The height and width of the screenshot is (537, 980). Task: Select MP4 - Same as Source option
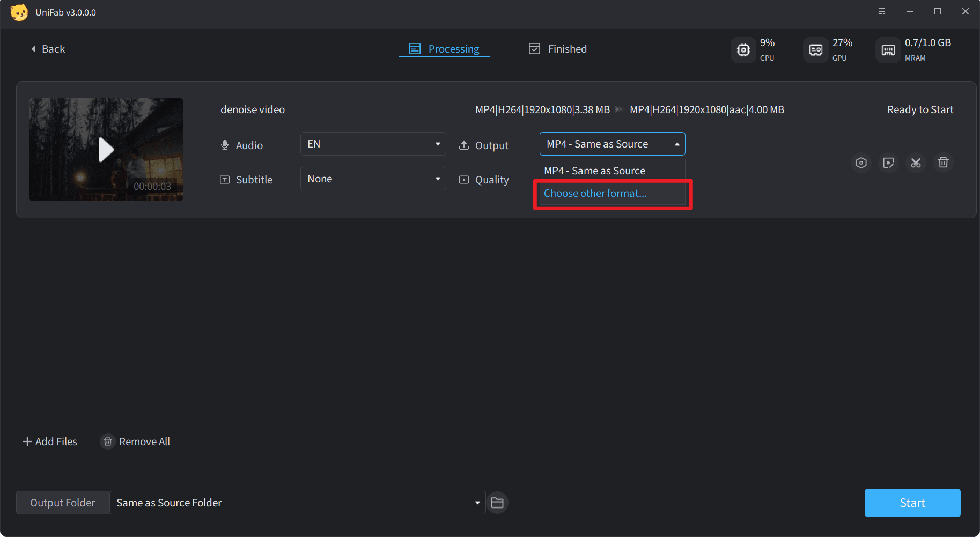click(595, 171)
